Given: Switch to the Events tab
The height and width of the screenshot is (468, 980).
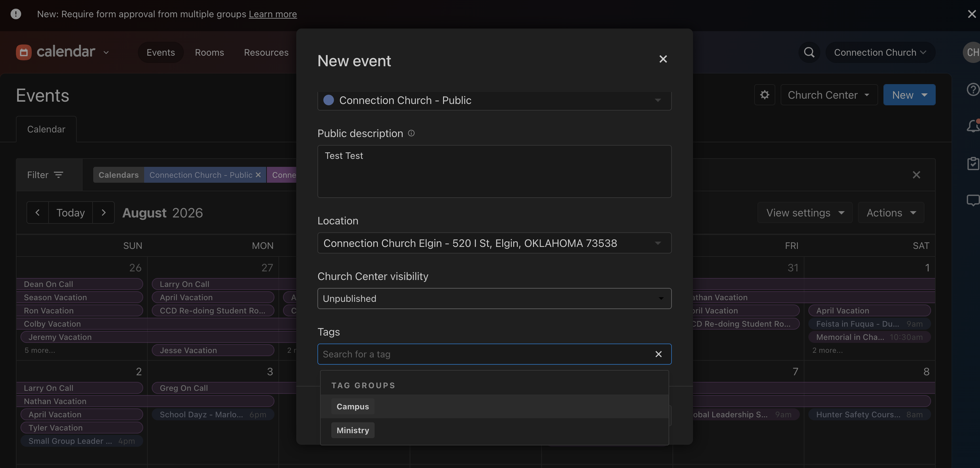Looking at the screenshot, I should [161, 52].
